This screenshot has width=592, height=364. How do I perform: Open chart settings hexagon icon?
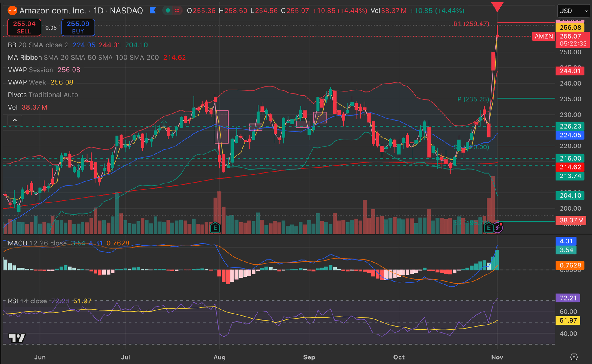(x=574, y=357)
